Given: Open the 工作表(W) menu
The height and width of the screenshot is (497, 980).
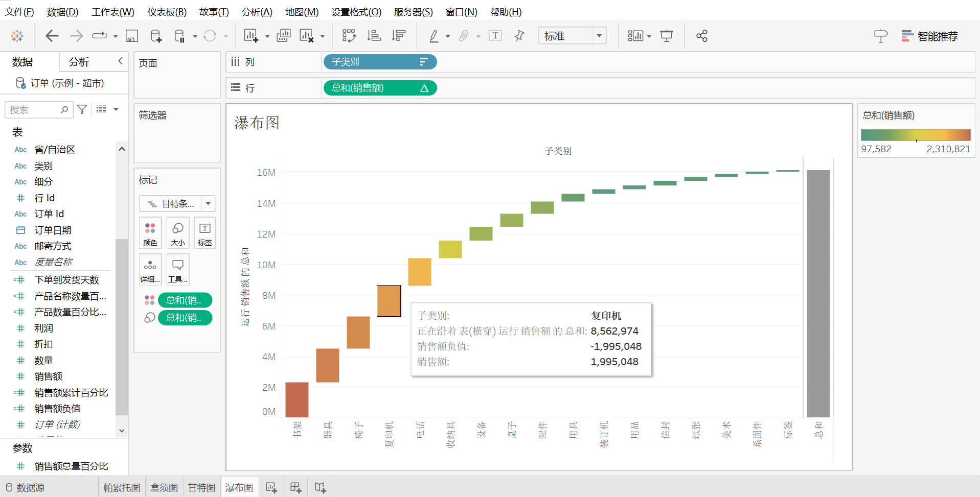Looking at the screenshot, I should pos(113,12).
